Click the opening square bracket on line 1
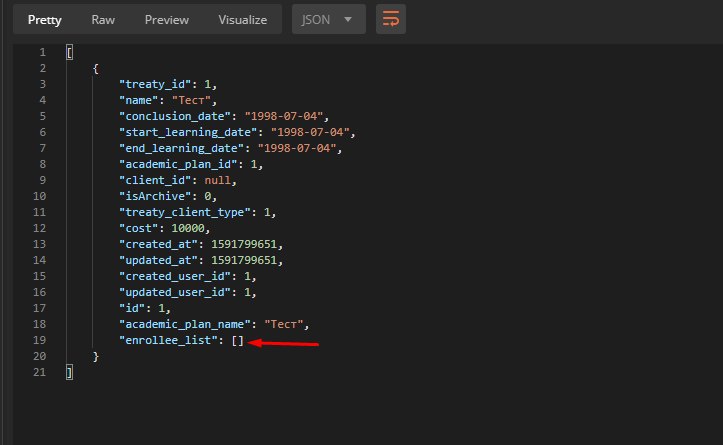723x445 pixels. 69,52
